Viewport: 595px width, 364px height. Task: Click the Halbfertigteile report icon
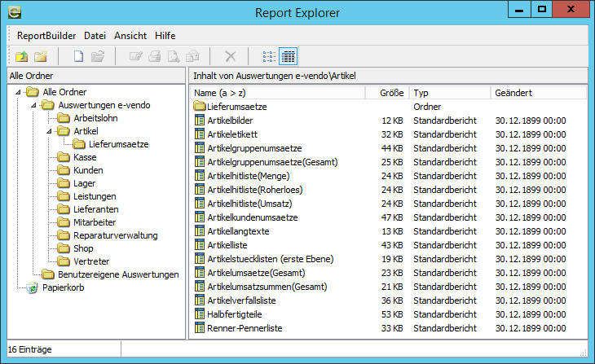(199, 314)
